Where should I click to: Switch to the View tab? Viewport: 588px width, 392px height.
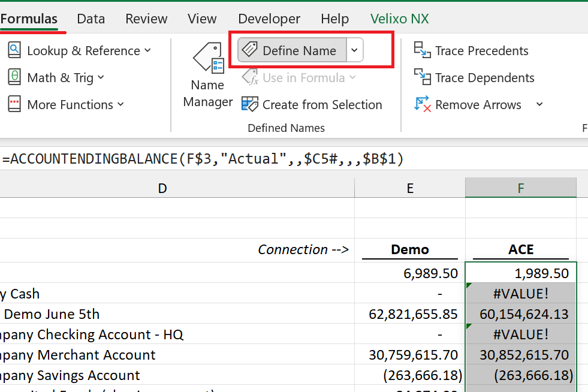pos(202,19)
